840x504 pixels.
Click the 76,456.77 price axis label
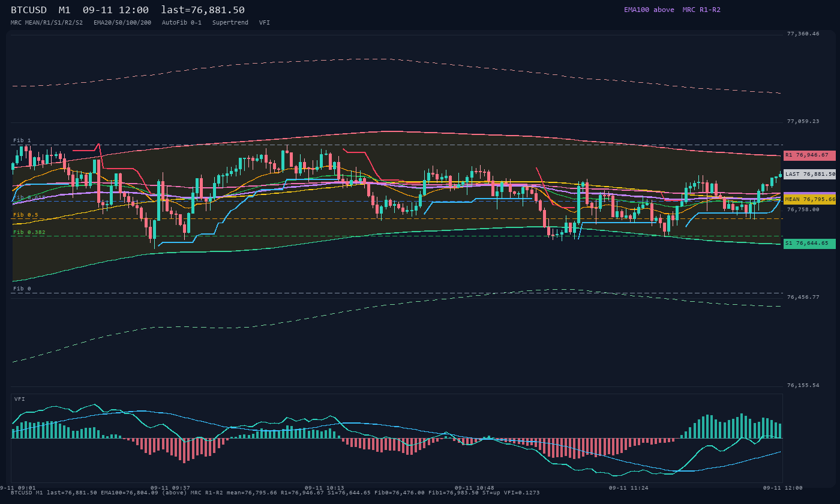click(x=803, y=297)
